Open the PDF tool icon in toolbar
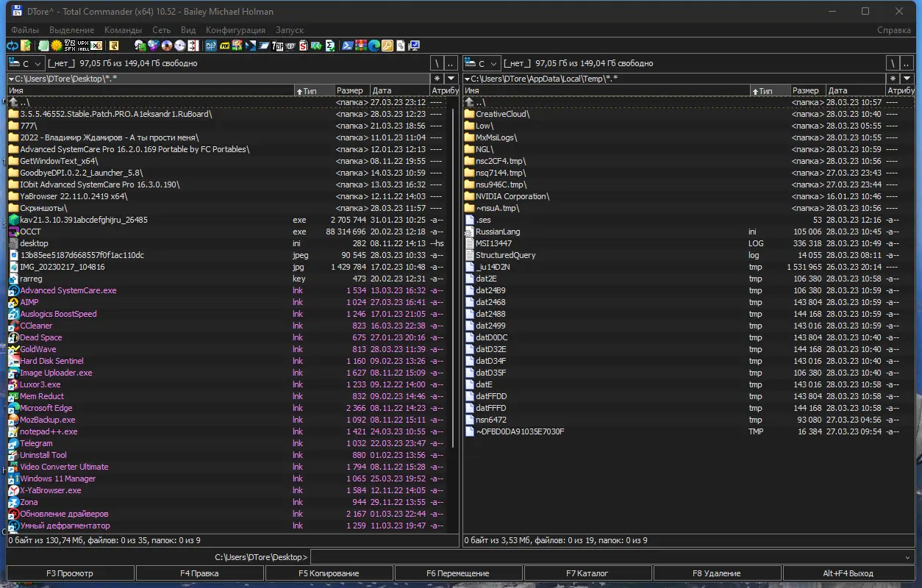The height and width of the screenshot is (588, 922). pos(224,46)
